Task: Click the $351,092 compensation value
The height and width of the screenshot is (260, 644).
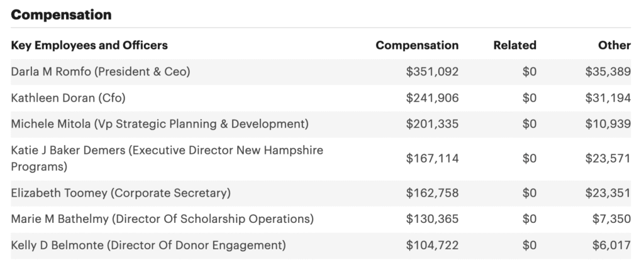Action: coord(432,72)
